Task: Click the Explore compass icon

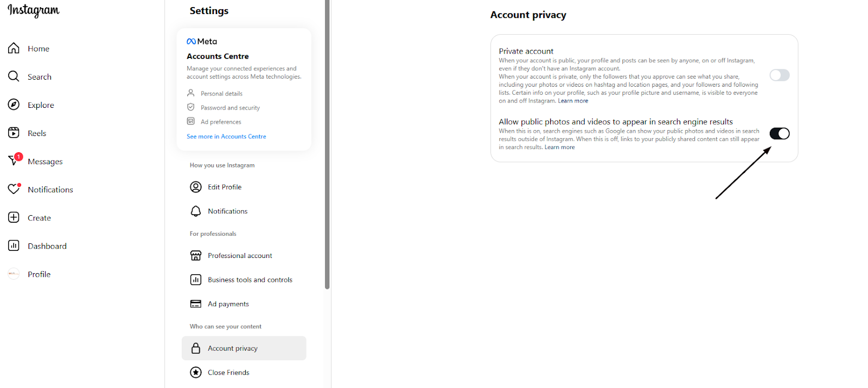Action: tap(14, 105)
